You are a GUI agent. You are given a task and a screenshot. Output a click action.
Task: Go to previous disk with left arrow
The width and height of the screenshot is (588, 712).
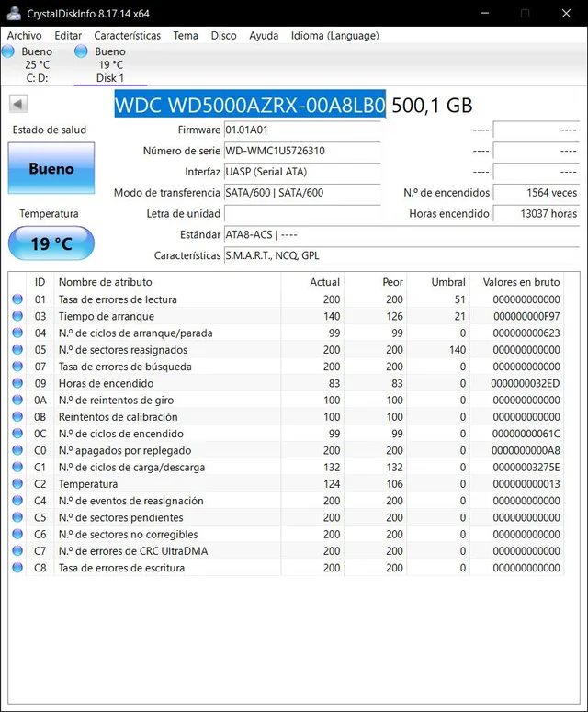(18, 104)
